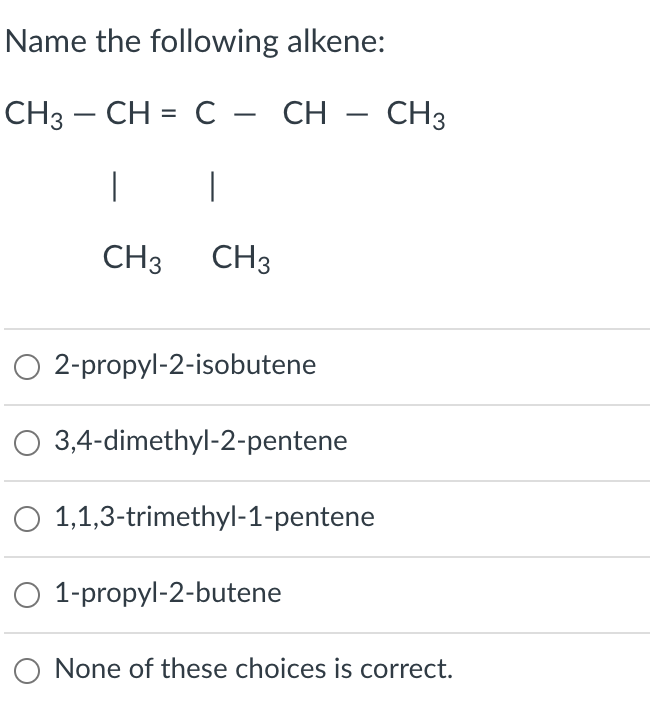Click the double bond '=' sign in the structure

169,113
